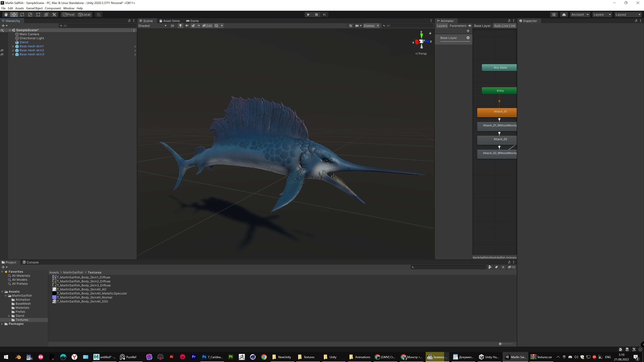Viewport: 644px width, 362px height.
Task: Select Any State animator node
Action: [499, 67]
